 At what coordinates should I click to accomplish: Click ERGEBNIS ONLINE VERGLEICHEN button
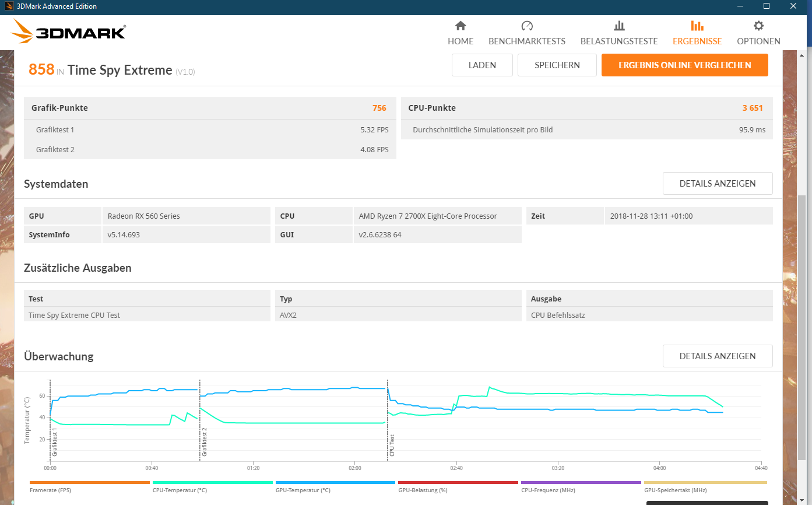(685, 65)
